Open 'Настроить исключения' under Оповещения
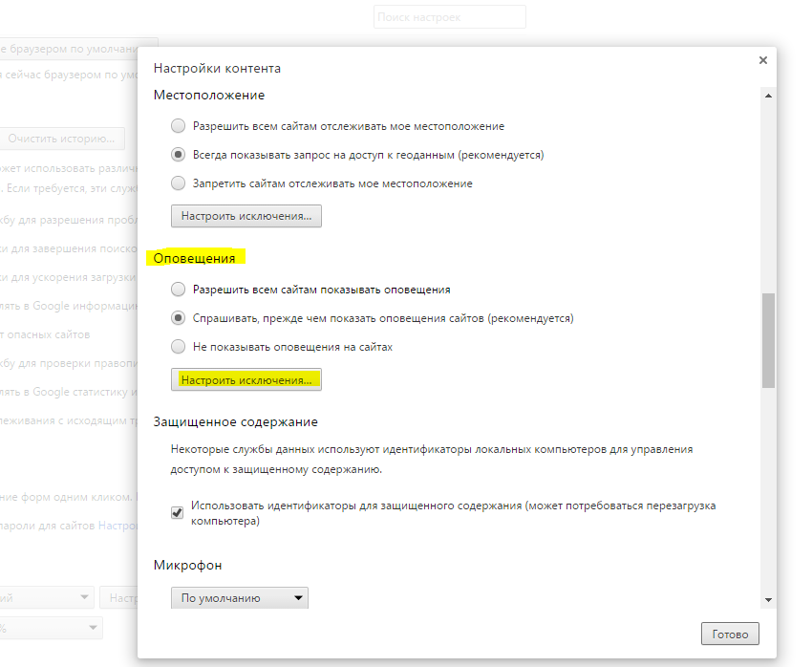This screenshot has height=667, width=812. 246,380
